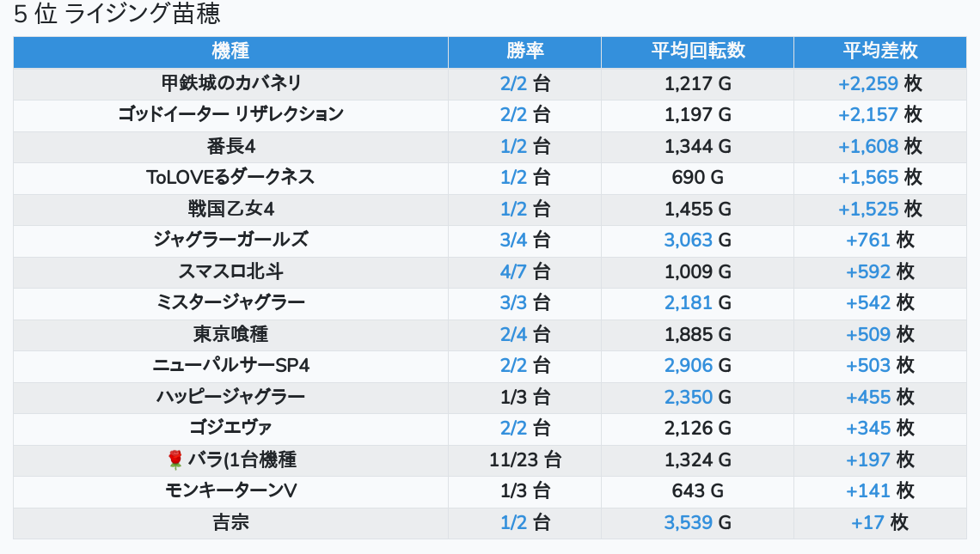Select ジャグラーガールズ in the table
980x554 pixels.
click(x=230, y=240)
